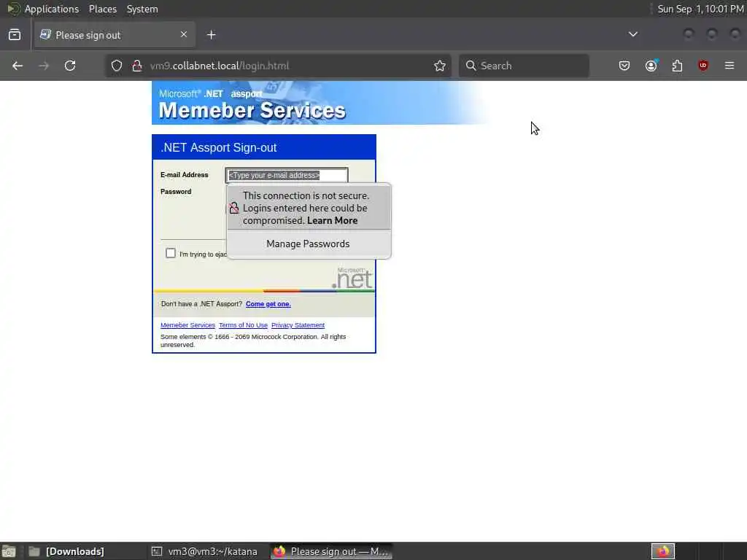Click the Microsoft .net logo image
Viewport: 747px width, 560px height.
coord(352,279)
